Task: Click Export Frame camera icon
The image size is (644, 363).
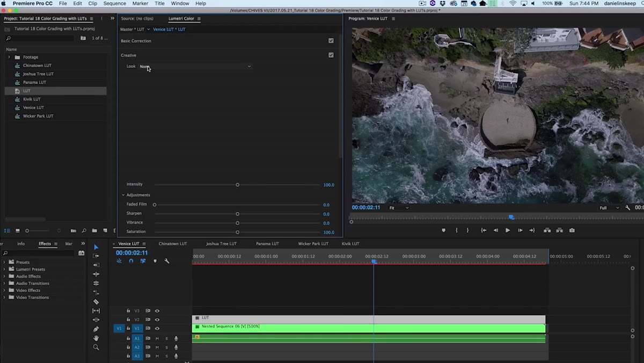Action: click(572, 230)
